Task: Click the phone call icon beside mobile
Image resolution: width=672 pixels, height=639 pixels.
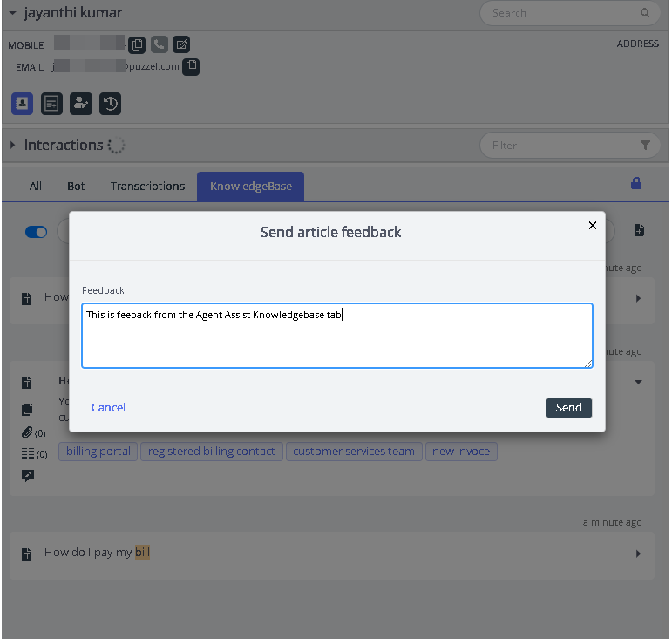Action: click(x=159, y=44)
